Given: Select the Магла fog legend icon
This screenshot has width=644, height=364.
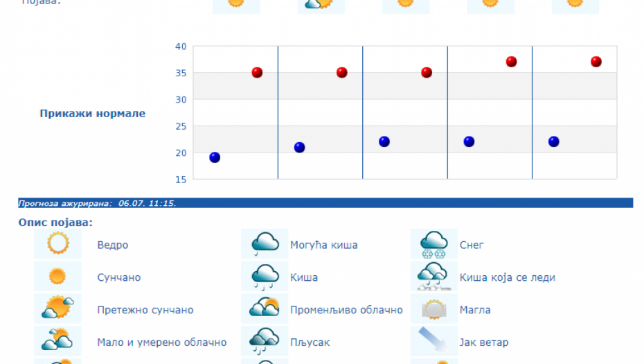Looking at the screenshot, I should pos(434,309).
